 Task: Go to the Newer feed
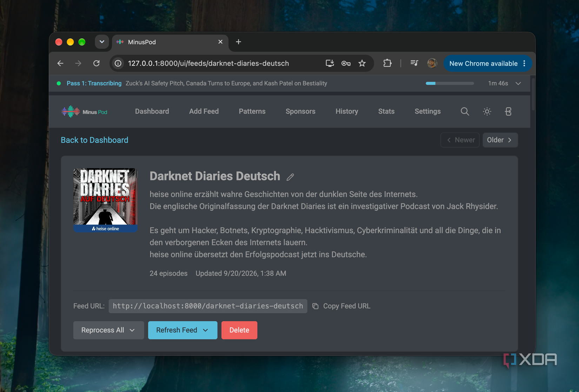460,140
